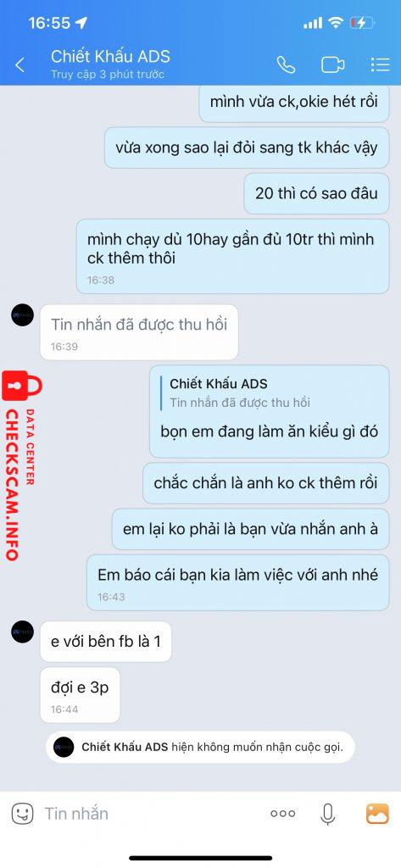Tap the 'chắc chắn là anh ko ck thêm rồi' bubble

point(266,482)
